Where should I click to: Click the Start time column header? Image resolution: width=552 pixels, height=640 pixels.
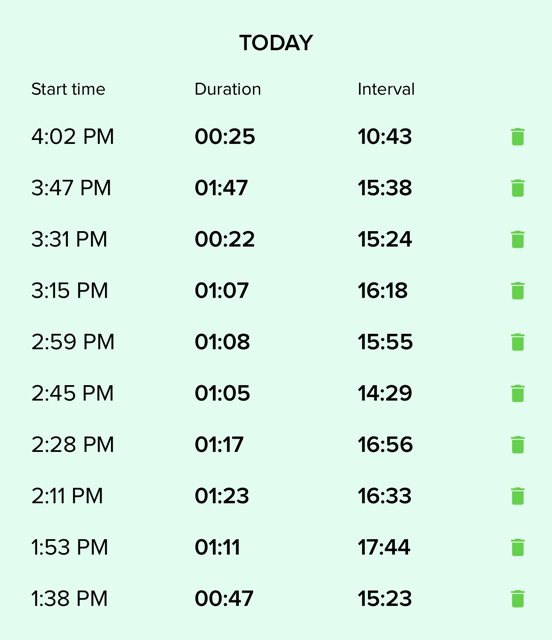pos(68,89)
